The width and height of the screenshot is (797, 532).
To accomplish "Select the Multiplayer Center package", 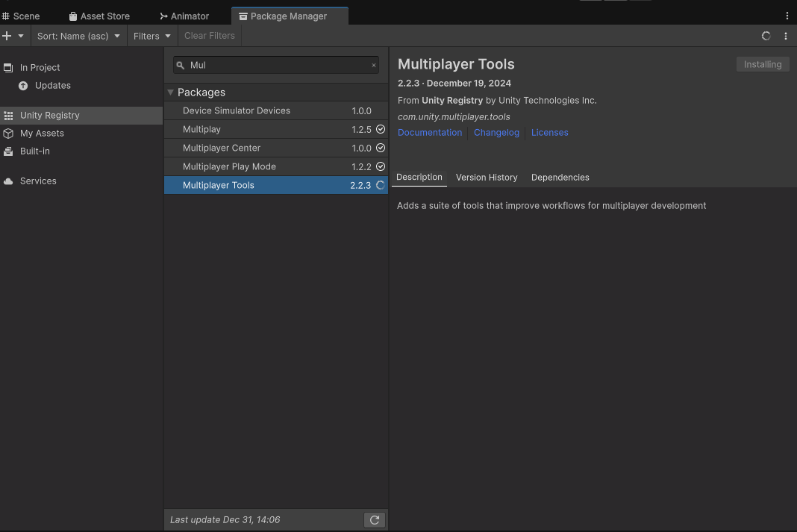I will (276, 148).
